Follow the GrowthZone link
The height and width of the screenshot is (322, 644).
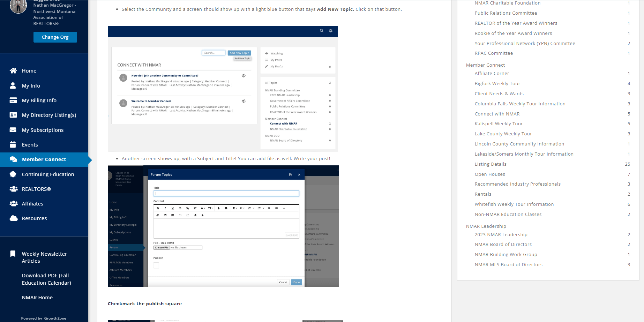pyautogui.click(x=55, y=318)
